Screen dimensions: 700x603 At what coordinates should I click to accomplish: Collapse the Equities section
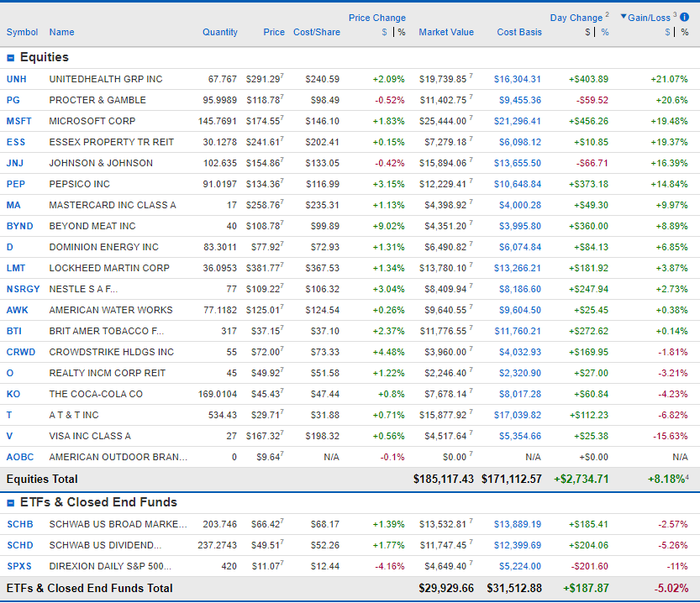click(11, 58)
